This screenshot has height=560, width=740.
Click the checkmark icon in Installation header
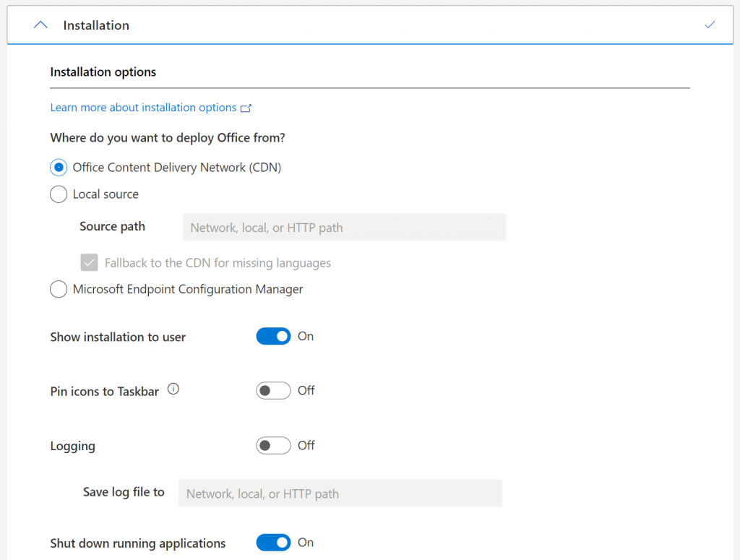(x=710, y=25)
